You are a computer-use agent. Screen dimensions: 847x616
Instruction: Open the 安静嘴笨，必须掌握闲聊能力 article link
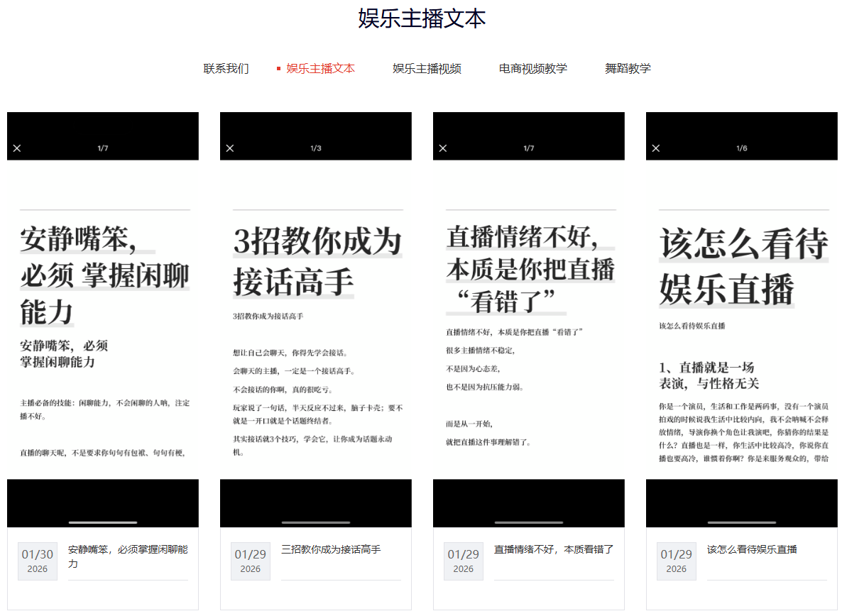(128, 556)
